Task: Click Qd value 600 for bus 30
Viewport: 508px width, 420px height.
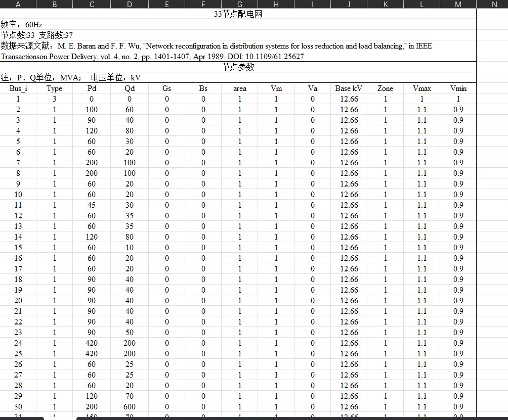Action: [130, 407]
